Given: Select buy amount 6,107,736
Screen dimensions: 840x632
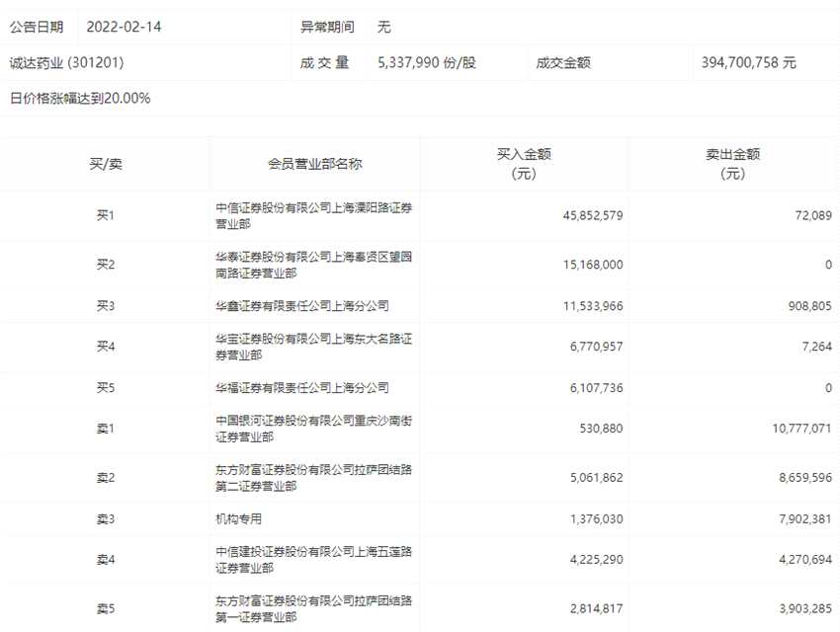Looking at the screenshot, I should [596, 388].
